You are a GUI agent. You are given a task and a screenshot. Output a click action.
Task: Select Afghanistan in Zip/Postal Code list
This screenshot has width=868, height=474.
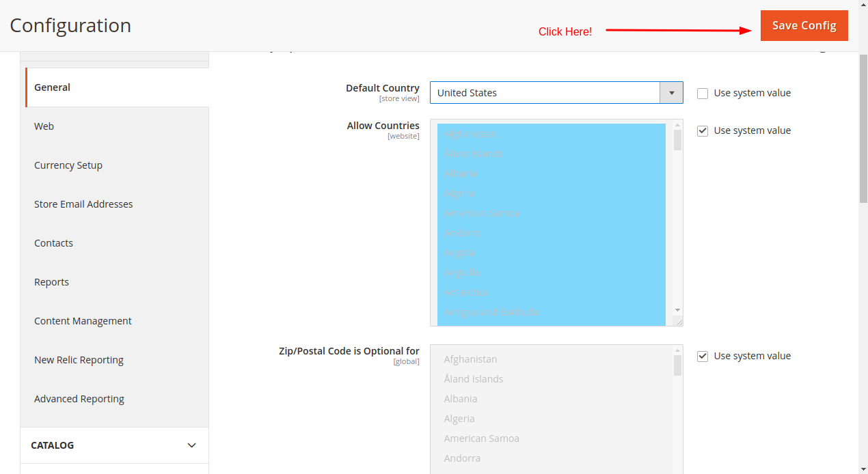click(552, 359)
